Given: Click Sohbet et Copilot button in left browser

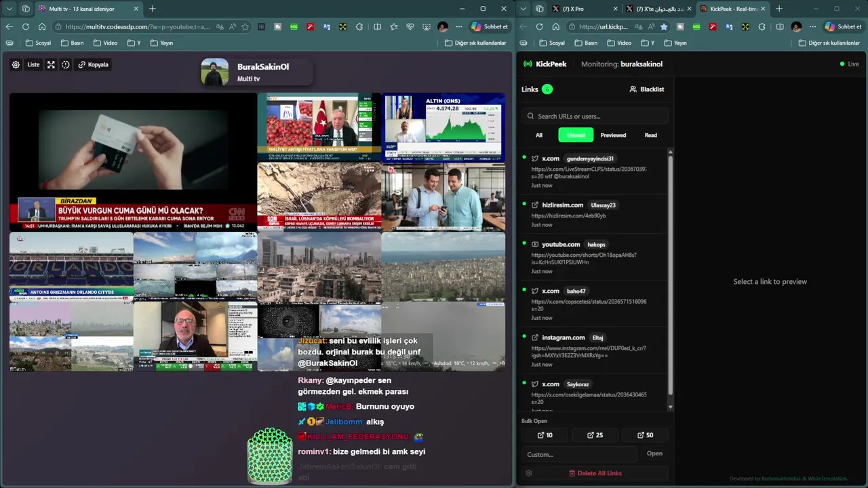Looking at the screenshot, I should [490, 26].
